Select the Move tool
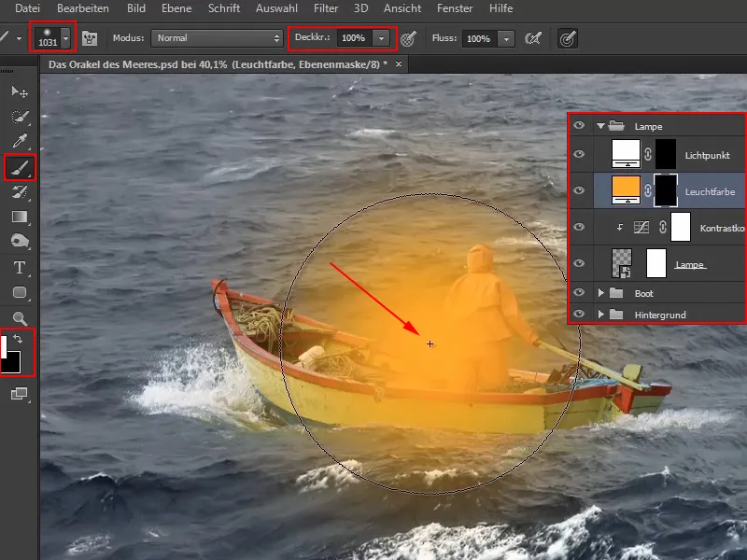The height and width of the screenshot is (560, 747). [20, 91]
